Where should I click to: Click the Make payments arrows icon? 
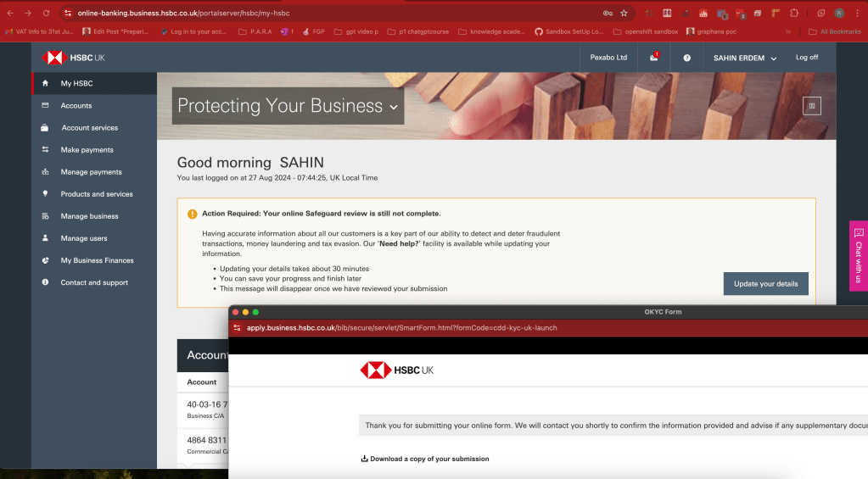(45, 149)
